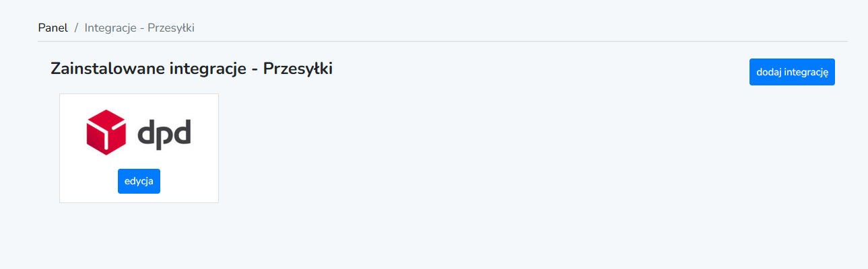Open the Panel breadcrumb link

[x=53, y=28]
